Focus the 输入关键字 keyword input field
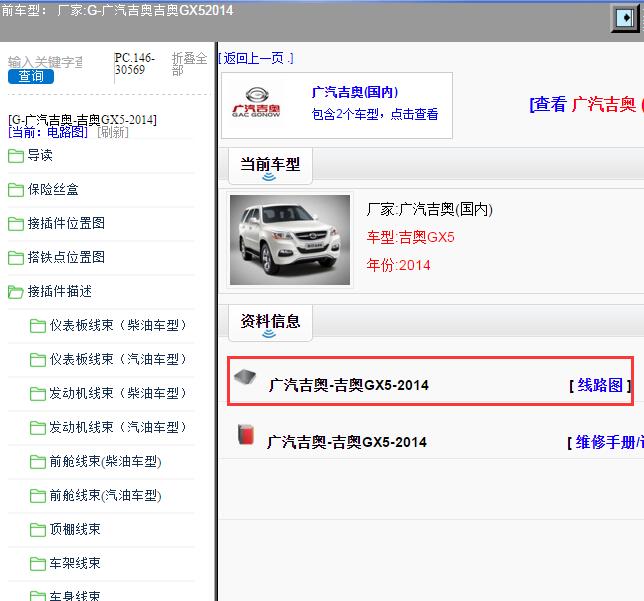 pos(45,62)
